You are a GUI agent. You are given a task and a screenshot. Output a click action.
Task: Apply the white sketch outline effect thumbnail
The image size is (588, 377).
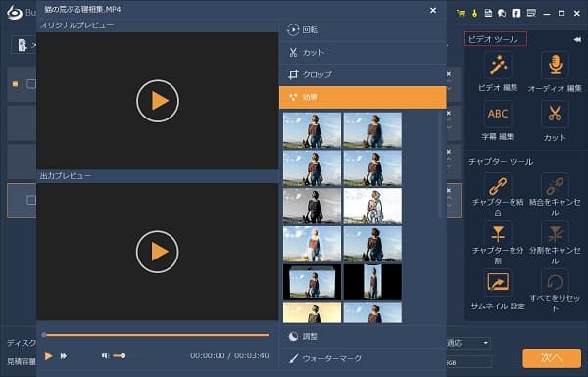tap(372, 206)
